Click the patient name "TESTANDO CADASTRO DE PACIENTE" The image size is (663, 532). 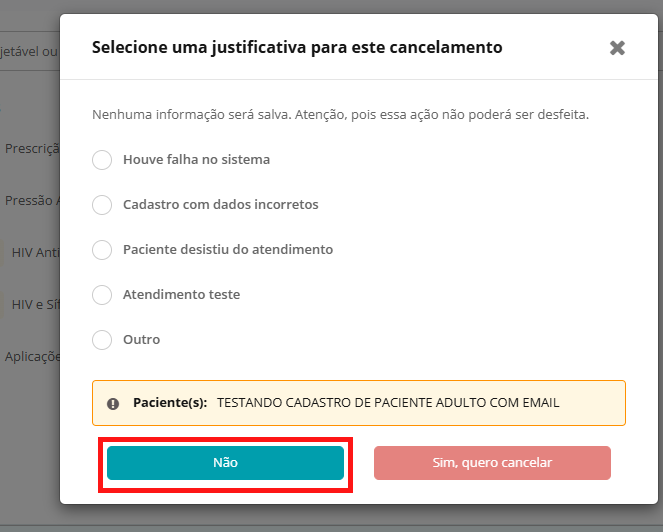tap(388, 403)
